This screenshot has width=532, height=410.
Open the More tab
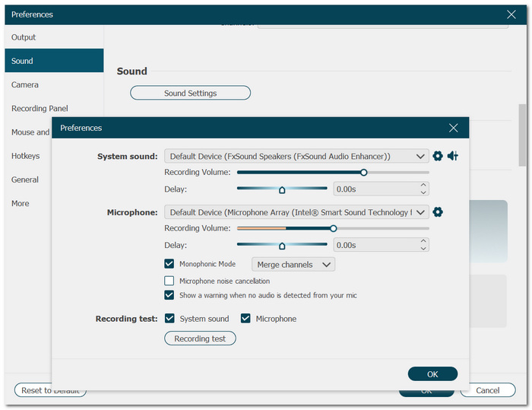click(29, 203)
